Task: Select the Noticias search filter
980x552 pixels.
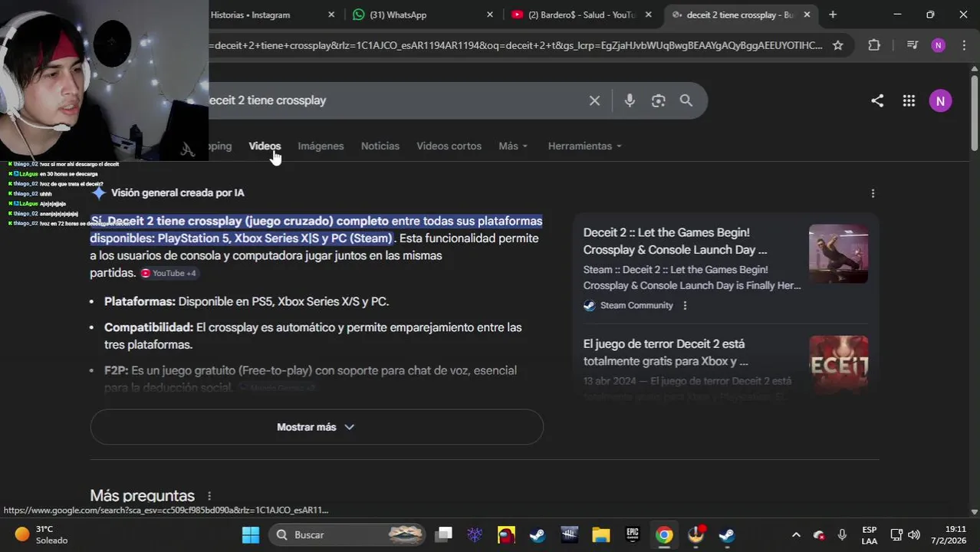Action: (x=380, y=146)
